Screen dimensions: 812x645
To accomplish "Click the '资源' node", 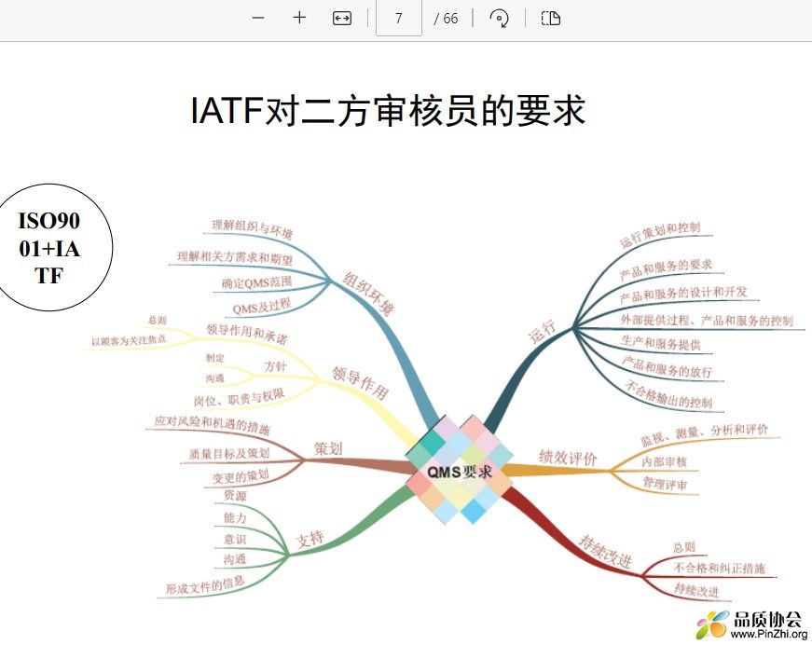I will pyautogui.click(x=235, y=495).
